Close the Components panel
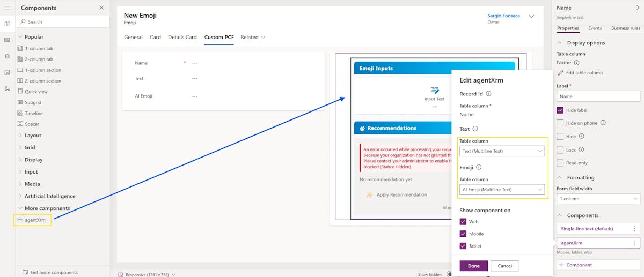 pyautogui.click(x=101, y=8)
